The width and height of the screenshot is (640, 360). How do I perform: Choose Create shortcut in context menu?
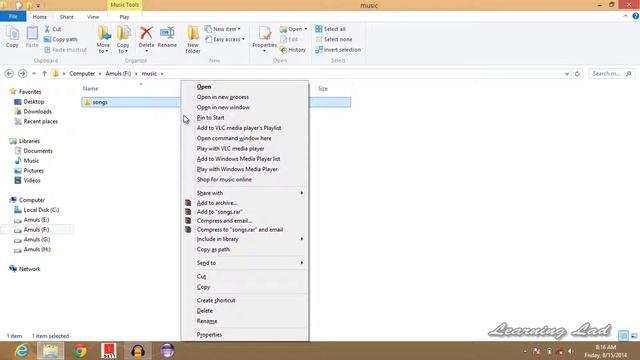pyautogui.click(x=245, y=300)
